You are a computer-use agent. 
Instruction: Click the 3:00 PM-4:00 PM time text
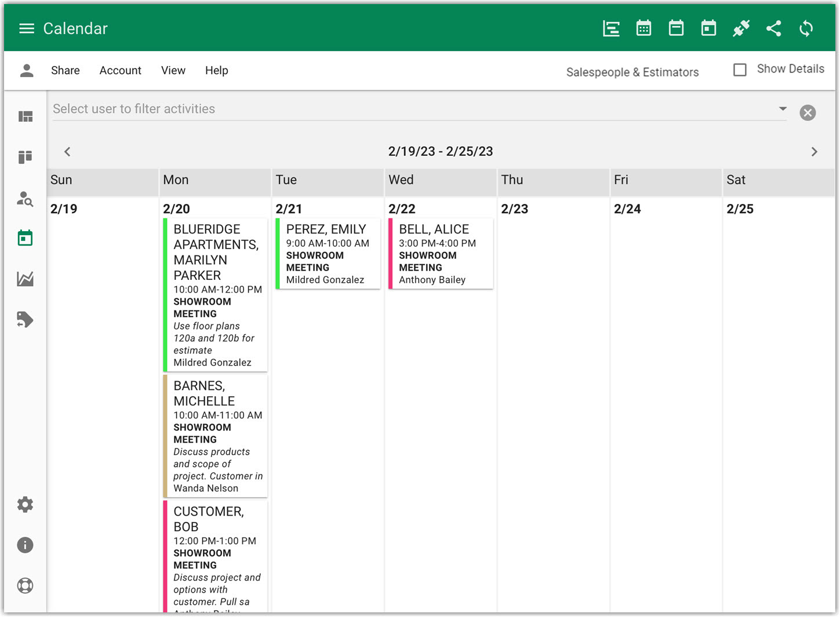(x=437, y=243)
